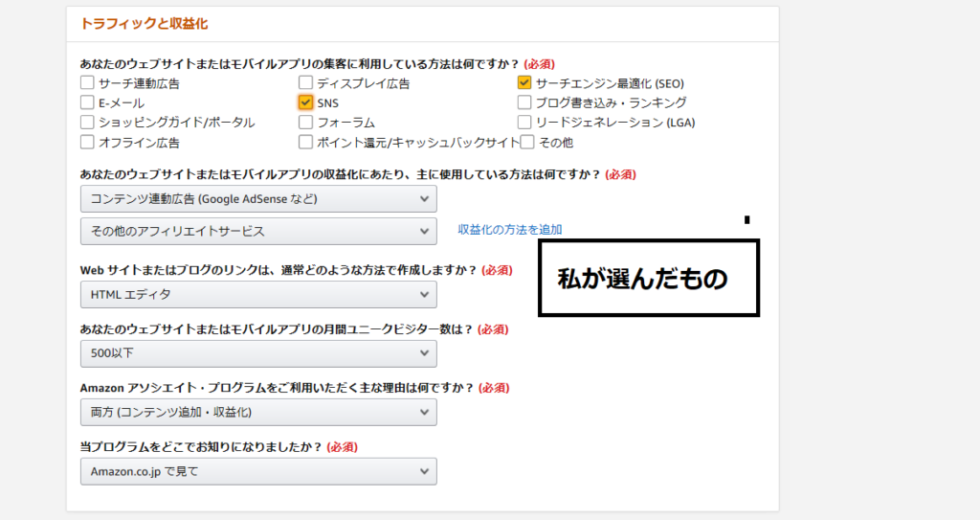Expand the その他のアフィリエイトサービス dropdown

click(258, 231)
